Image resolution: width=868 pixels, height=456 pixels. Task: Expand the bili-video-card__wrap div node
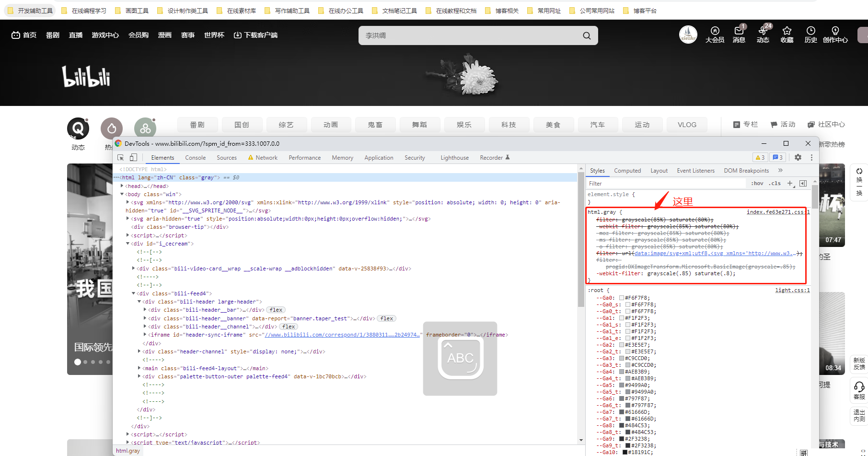tap(134, 269)
